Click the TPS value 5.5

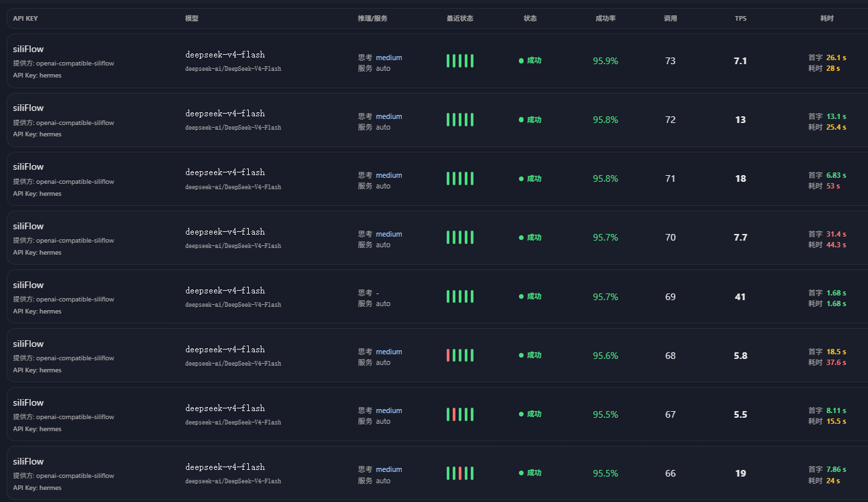coord(740,414)
